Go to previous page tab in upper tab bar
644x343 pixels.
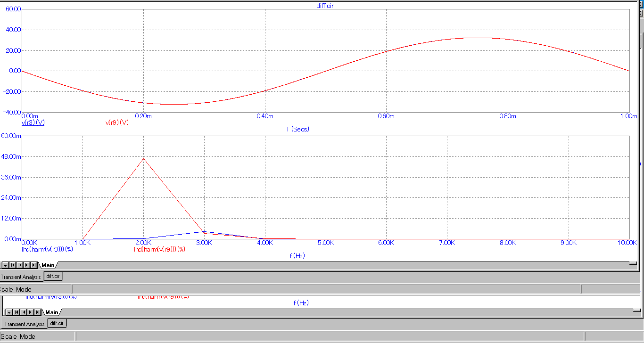(x=19, y=265)
